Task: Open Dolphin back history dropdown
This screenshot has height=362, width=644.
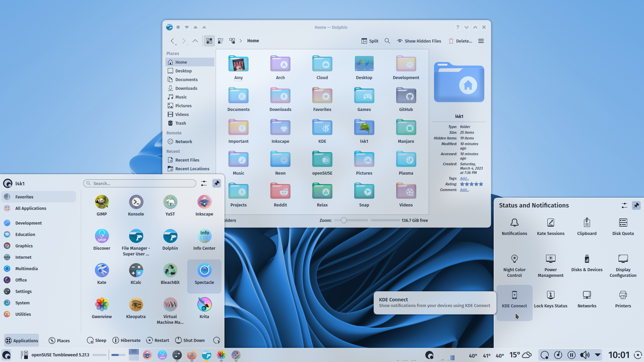Action: click(176, 44)
